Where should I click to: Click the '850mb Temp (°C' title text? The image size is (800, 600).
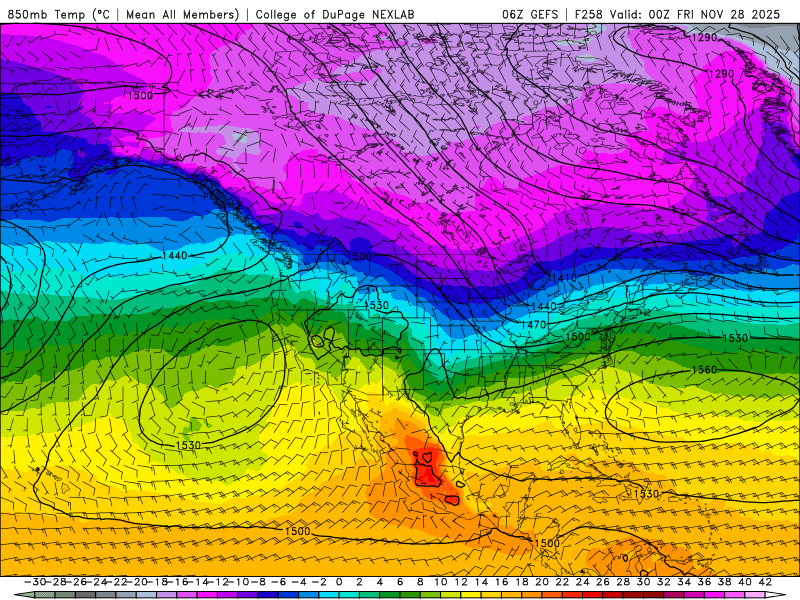(59, 14)
